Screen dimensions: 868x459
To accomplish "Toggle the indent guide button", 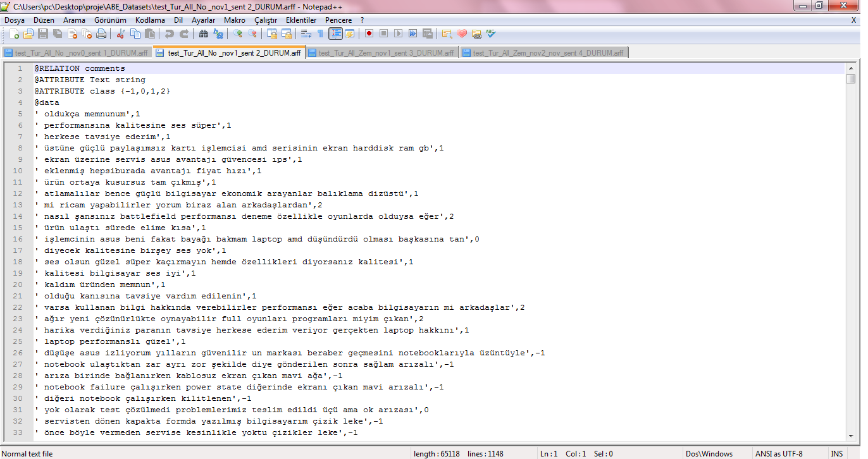I will (x=335, y=34).
